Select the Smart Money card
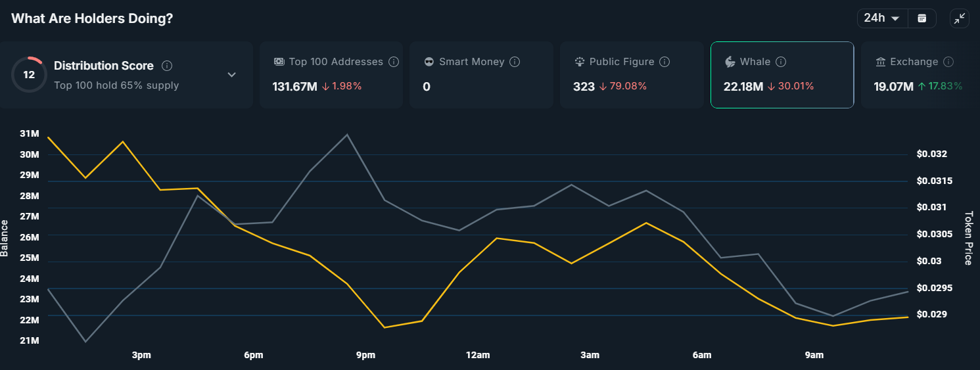The image size is (980, 370). coord(481,75)
